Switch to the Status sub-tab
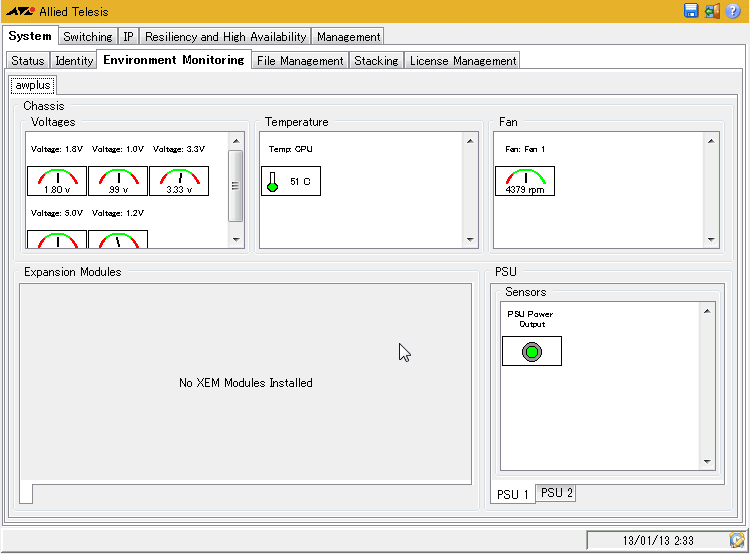The width and height of the screenshot is (750, 555). [x=28, y=61]
